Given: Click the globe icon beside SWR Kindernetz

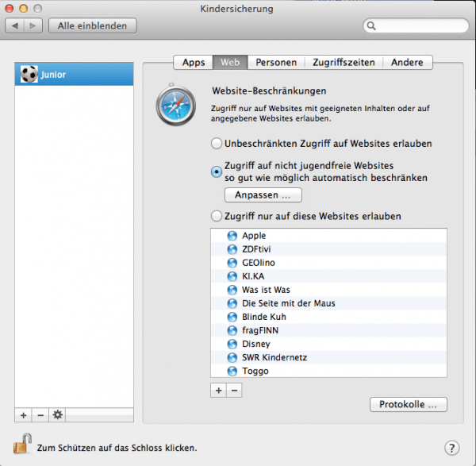Looking at the screenshot, I should 232,357.
